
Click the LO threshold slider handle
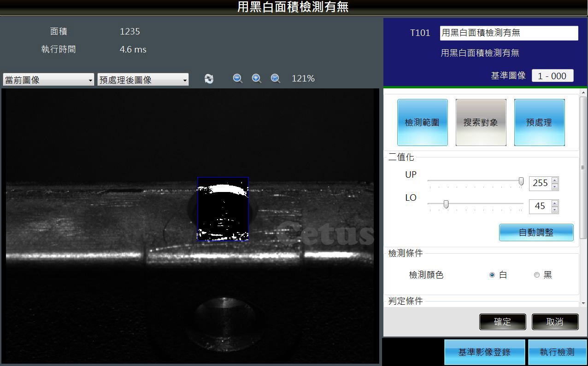pyautogui.click(x=446, y=204)
